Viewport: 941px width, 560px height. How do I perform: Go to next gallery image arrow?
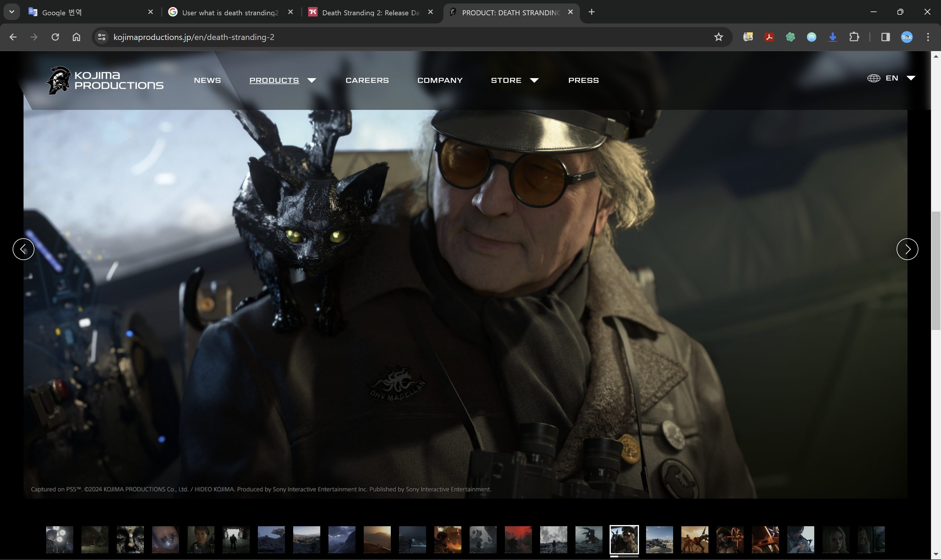[907, 249]
